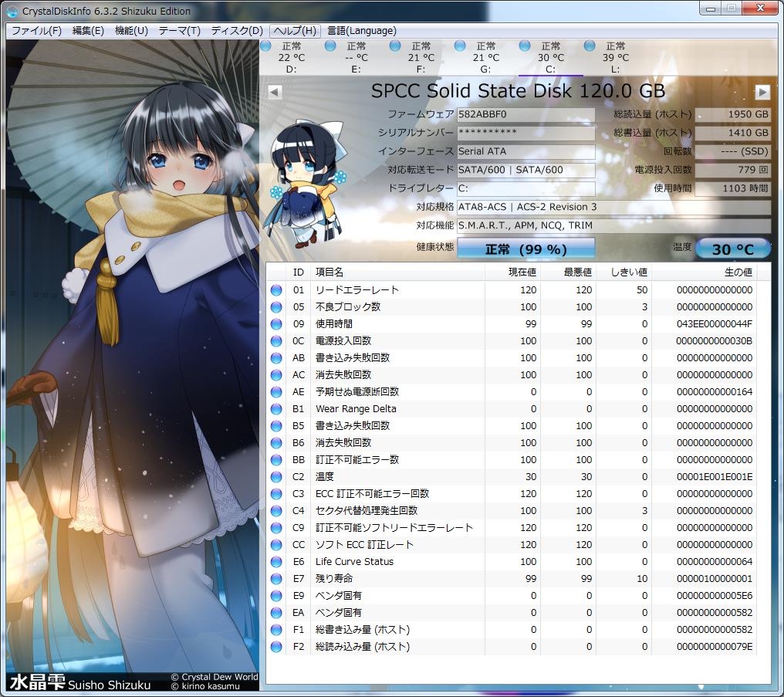Click status icon for B1 Wear Range Delta

tap(276, 409)
